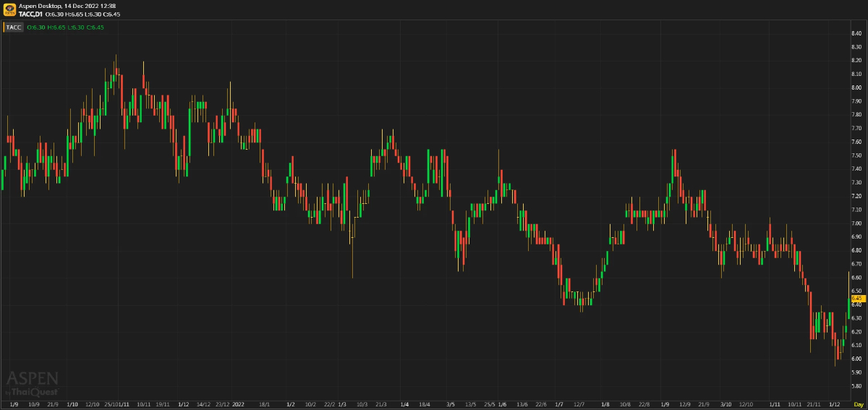Click the 7.80 price axis label
The width and height of the screenshot is (868, 410).
857,115
